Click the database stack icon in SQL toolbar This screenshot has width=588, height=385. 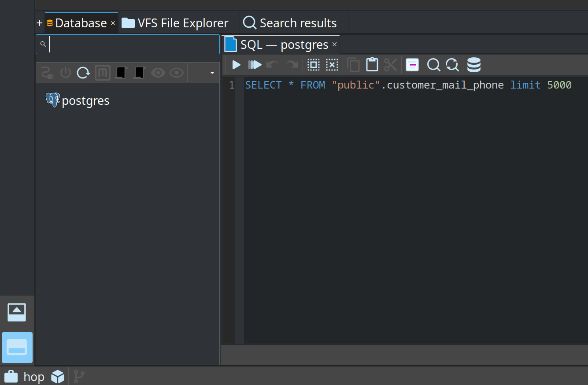[x=474, y=65]
